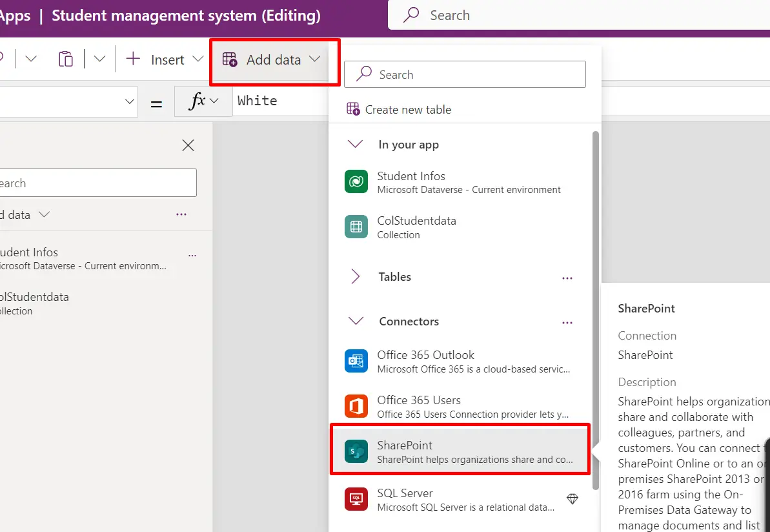Click the Data pane search box
Image resolution: width=770 pixels, height=532 pixels.
(97, 183)
